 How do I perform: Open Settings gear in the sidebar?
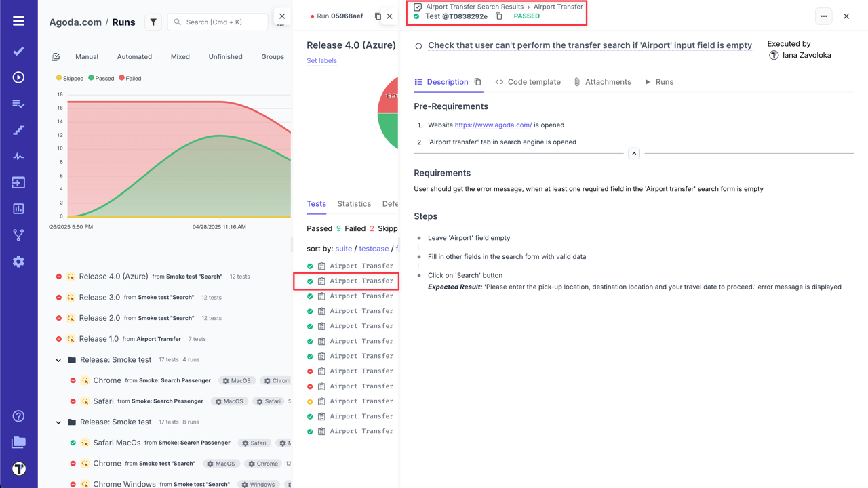[18, 261]
